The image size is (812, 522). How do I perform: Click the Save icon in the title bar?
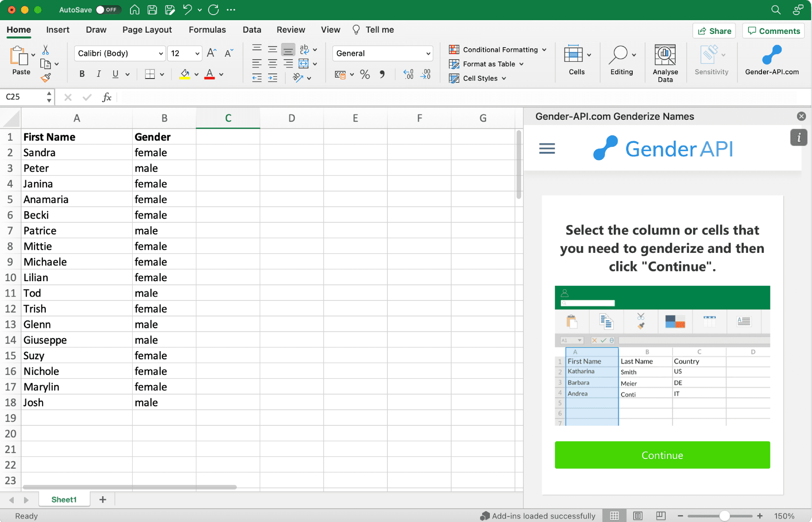152,10
